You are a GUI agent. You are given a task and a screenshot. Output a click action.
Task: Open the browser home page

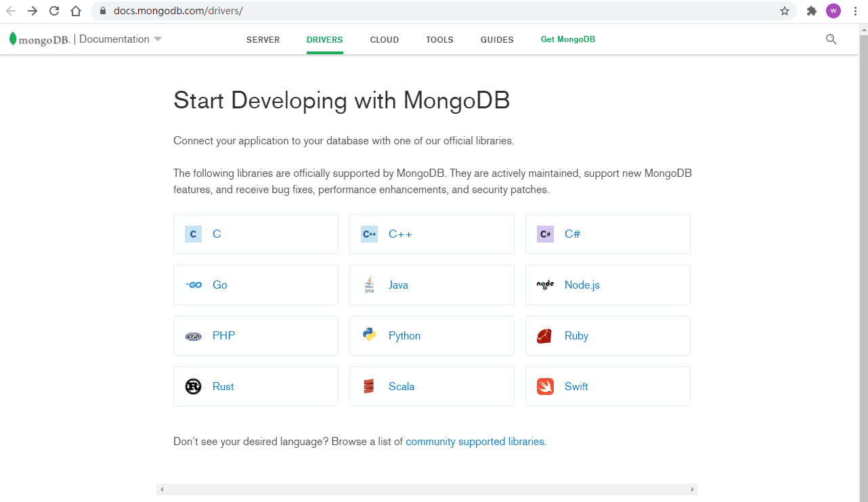click(76, 11)
